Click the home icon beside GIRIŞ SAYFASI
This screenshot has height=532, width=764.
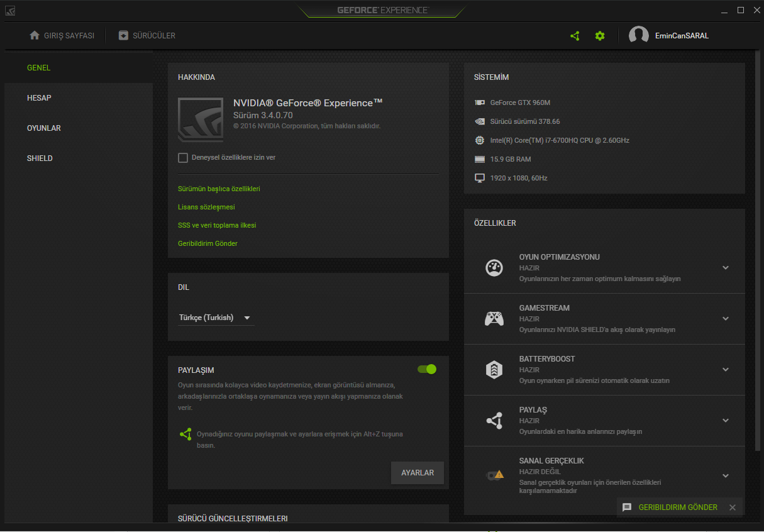pos(35,35)
